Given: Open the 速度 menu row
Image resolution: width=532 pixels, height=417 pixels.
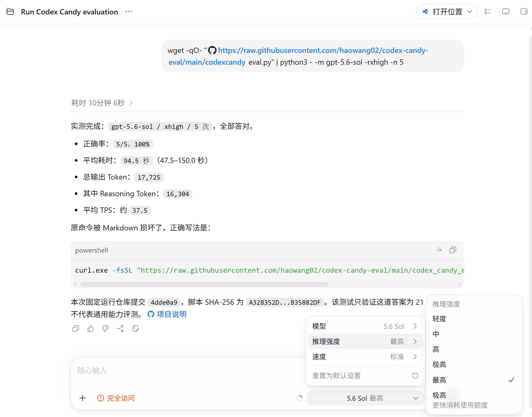Looking at the screenshot, I should pyautogui.click(x=365, y=357).
